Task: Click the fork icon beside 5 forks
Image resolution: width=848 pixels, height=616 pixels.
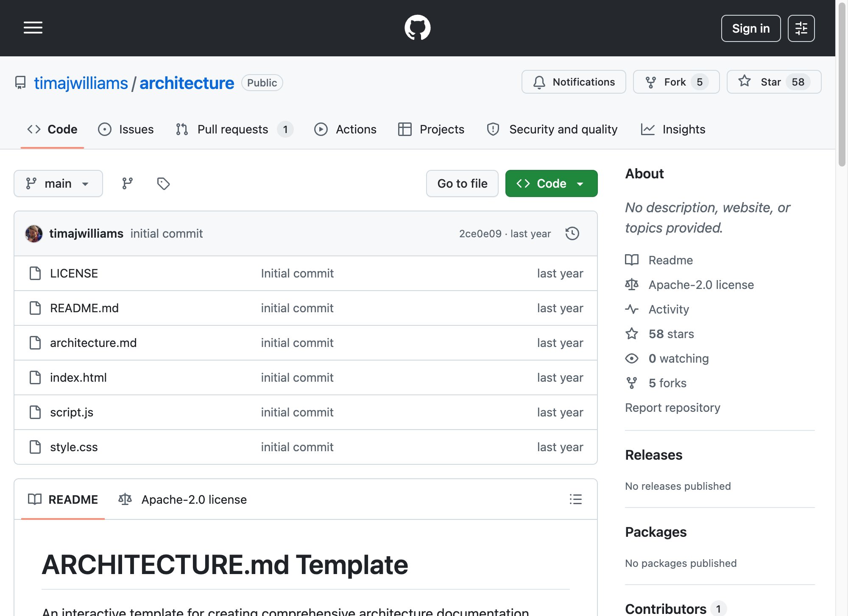Action: click(632, 383)
